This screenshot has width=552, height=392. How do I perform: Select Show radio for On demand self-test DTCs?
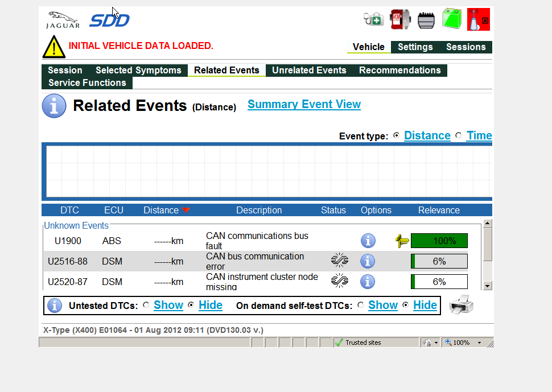tap(361, 306)
